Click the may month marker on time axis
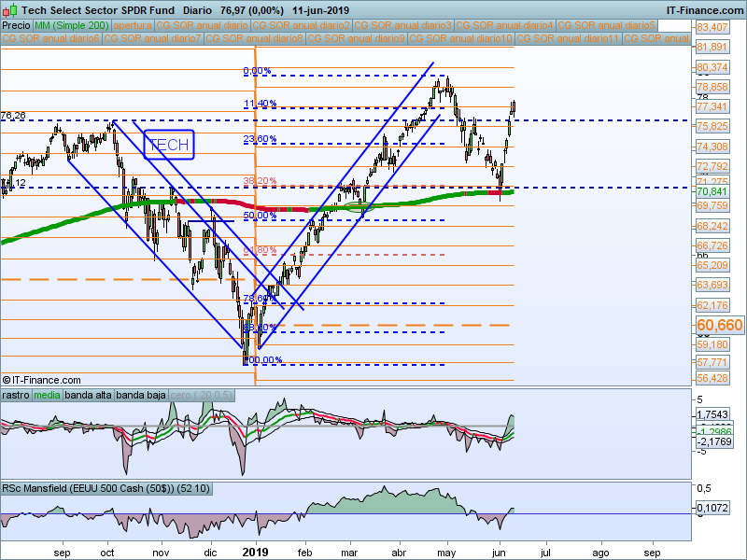 coord(446,553)
